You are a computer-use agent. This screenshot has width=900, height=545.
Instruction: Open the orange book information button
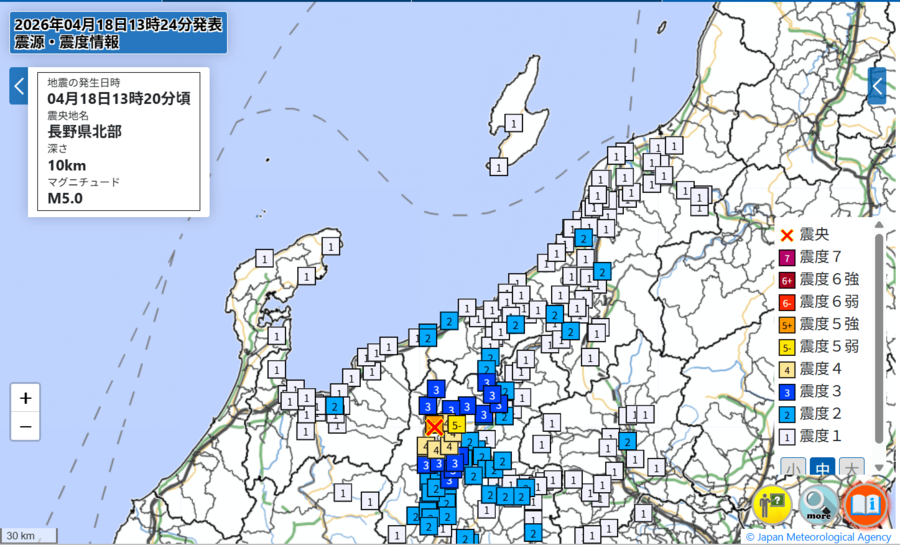tap(865, 505)
